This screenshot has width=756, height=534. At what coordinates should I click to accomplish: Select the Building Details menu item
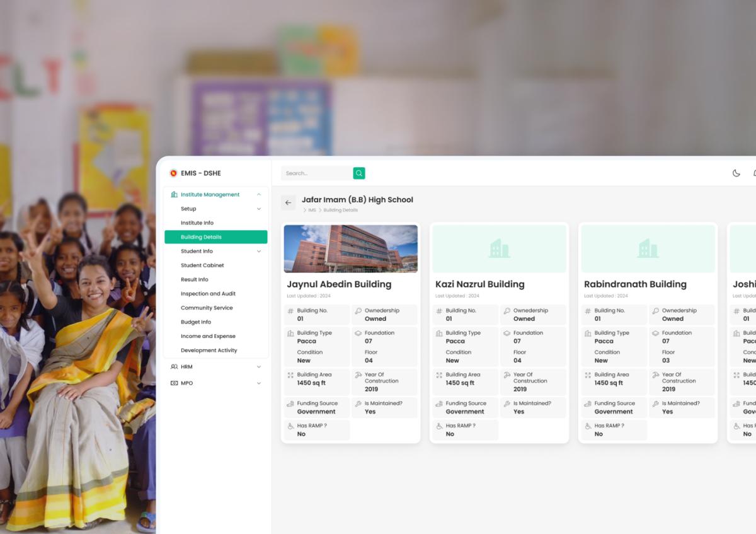216,236
